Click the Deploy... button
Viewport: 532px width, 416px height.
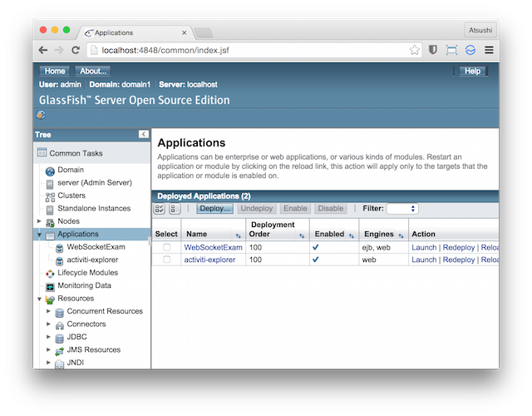[215, 209]
